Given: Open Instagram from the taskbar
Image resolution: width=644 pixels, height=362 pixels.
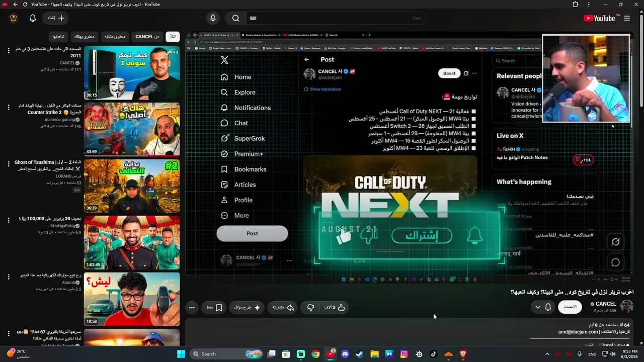Looking at the screenshot, I should pyautogui.click(x=404, y=354).
